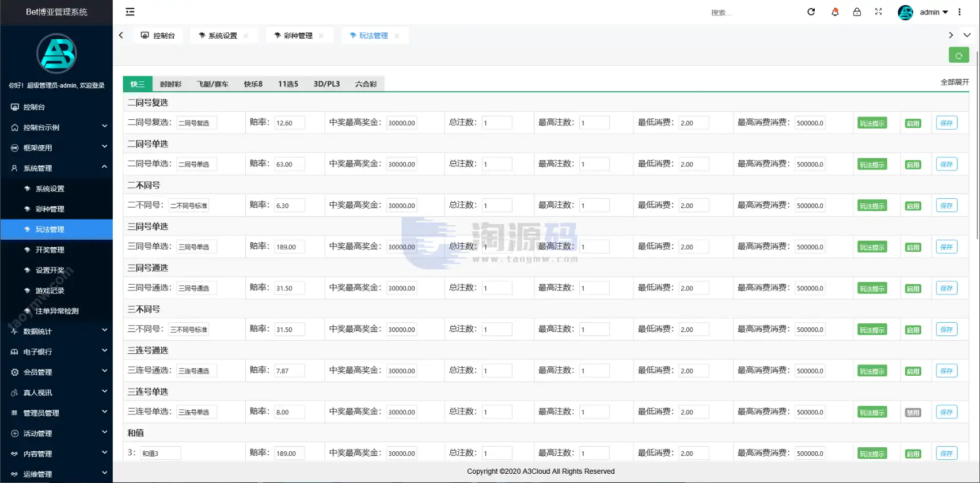Click 保存 for 二同号复选 row
980x483 pixels.
click(947, 123)
